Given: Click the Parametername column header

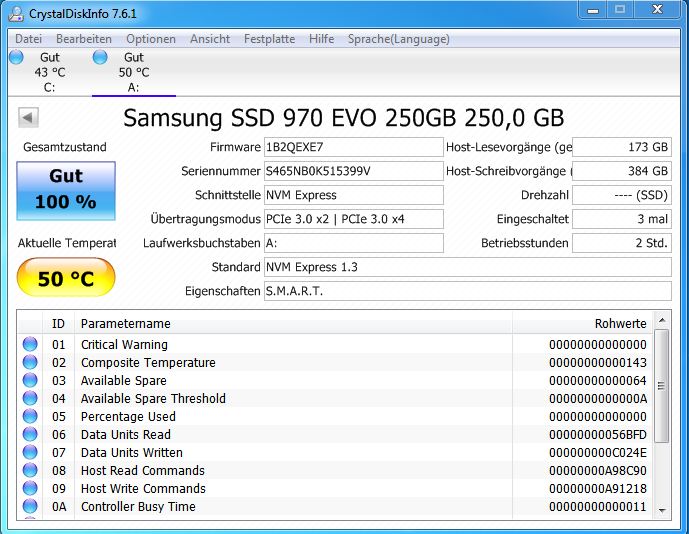Looking at the screenshot, I should [x=293, y=323].
